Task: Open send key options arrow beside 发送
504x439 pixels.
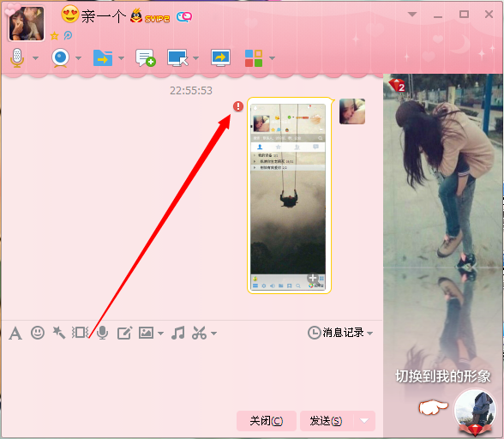Action: tap(364, 421)
